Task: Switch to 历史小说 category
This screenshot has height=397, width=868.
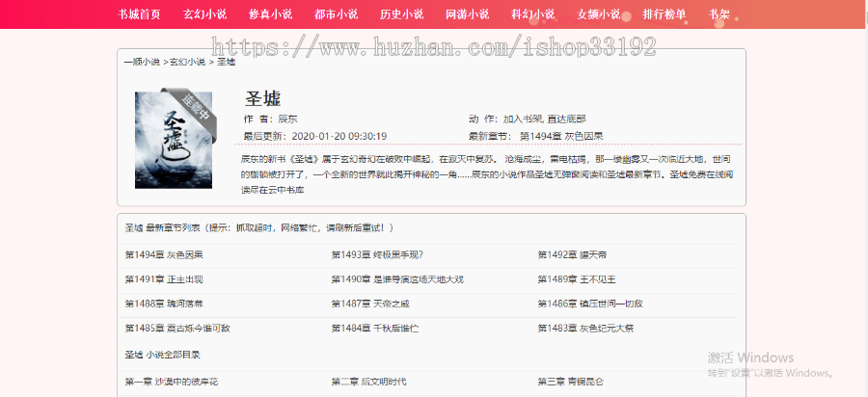Action: tap(402, 14)
